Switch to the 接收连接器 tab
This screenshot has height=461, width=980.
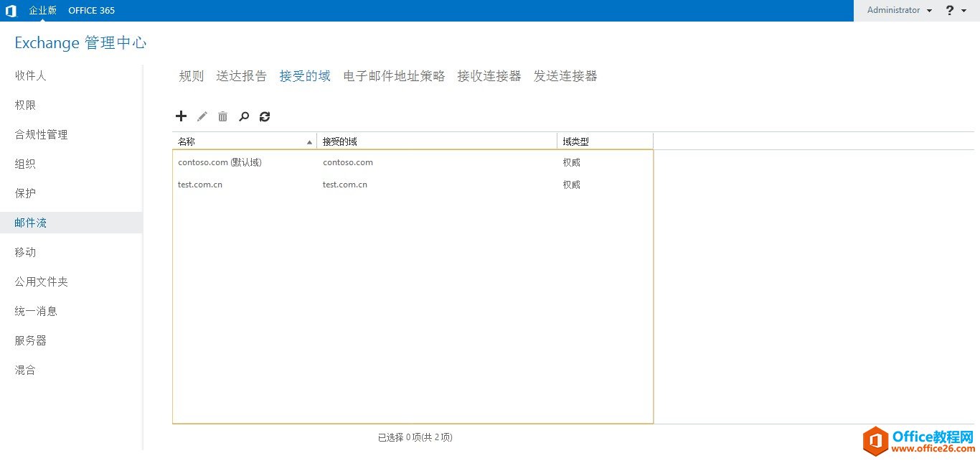489,75
